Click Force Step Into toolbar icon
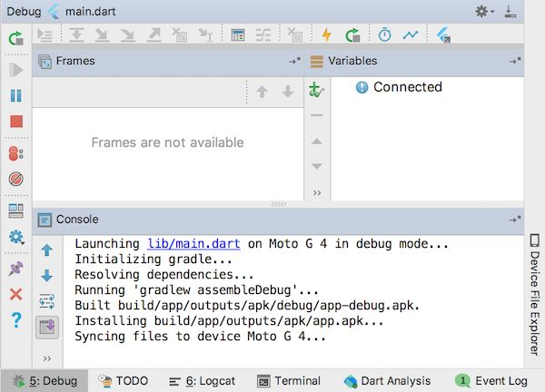The width and height of the screenshot is (545, 392). click(x=128, y=35)
